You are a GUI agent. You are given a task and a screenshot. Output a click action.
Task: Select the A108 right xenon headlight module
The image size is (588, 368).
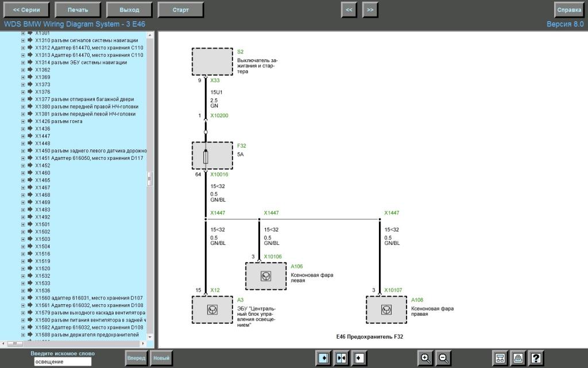click(386, 310)
